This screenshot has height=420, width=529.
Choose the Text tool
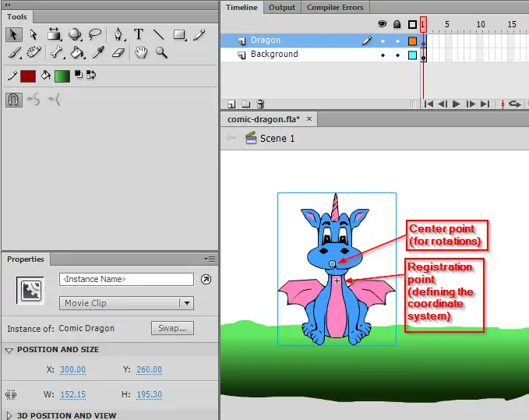click(139, 34)
